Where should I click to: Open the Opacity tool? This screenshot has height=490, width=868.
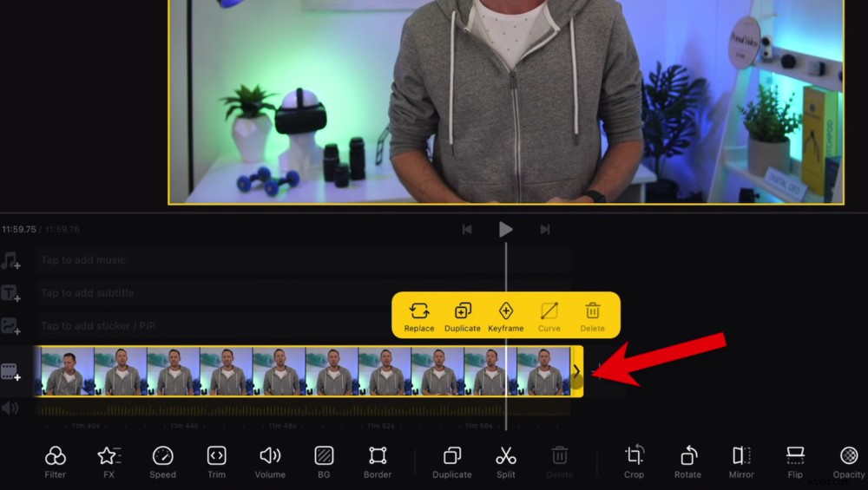coord(849,461)
